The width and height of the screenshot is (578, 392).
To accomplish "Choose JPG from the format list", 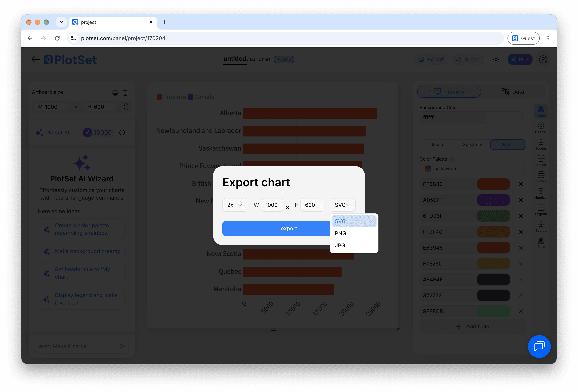I will tap(354, 246).
